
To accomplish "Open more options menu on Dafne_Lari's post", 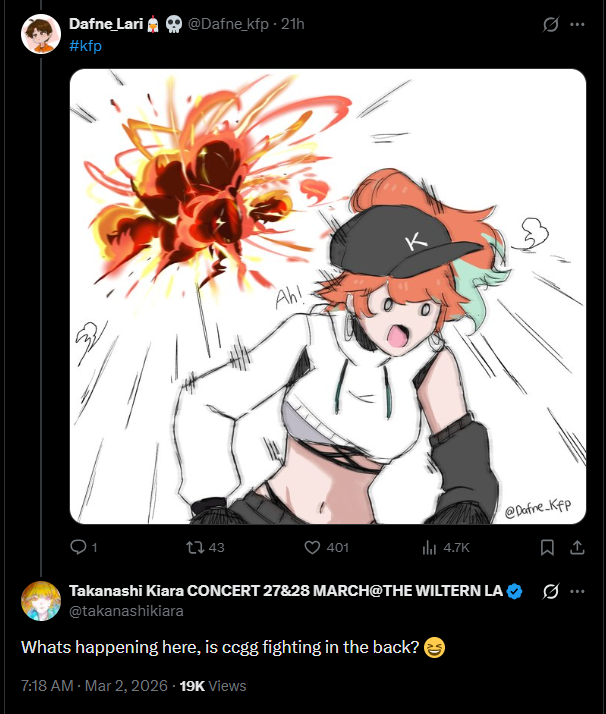I will 577,25.
